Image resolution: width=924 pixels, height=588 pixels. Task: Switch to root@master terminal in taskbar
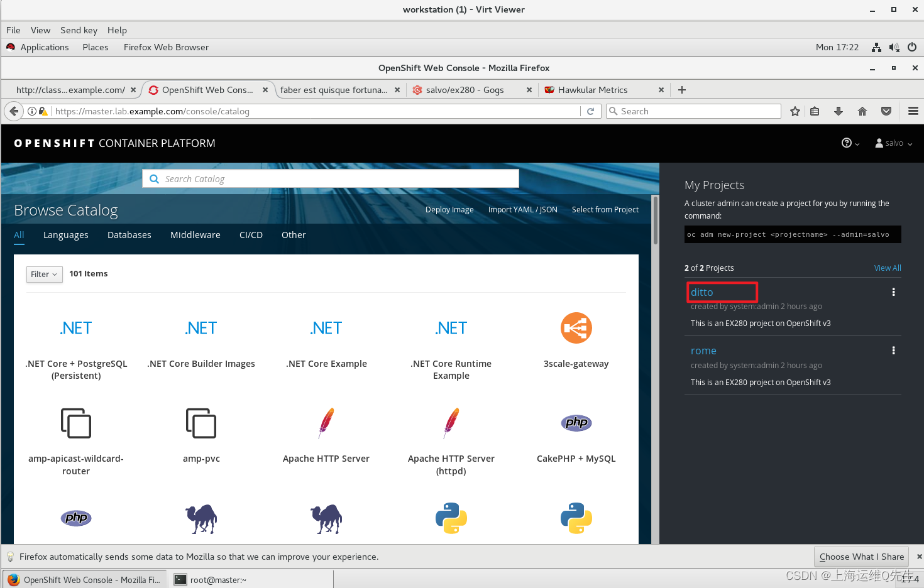click(251, 580)
